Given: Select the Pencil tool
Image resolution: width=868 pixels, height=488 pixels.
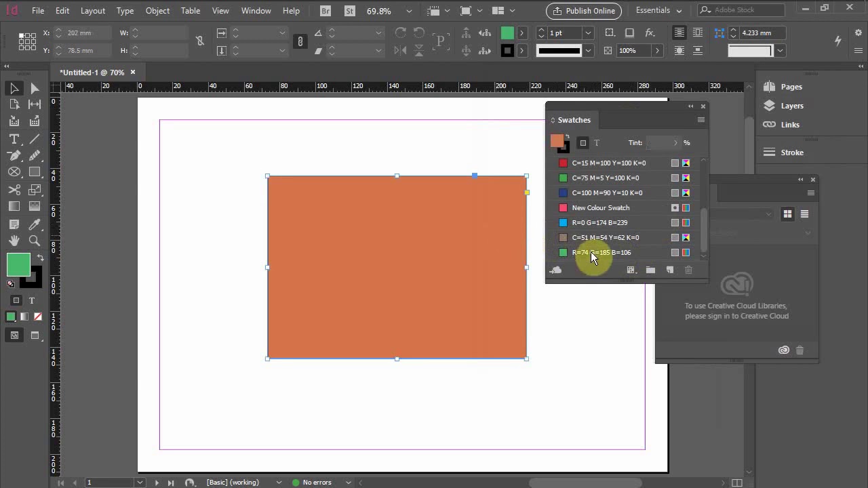Looking at the screenshot, I should [x=35, y=155].
